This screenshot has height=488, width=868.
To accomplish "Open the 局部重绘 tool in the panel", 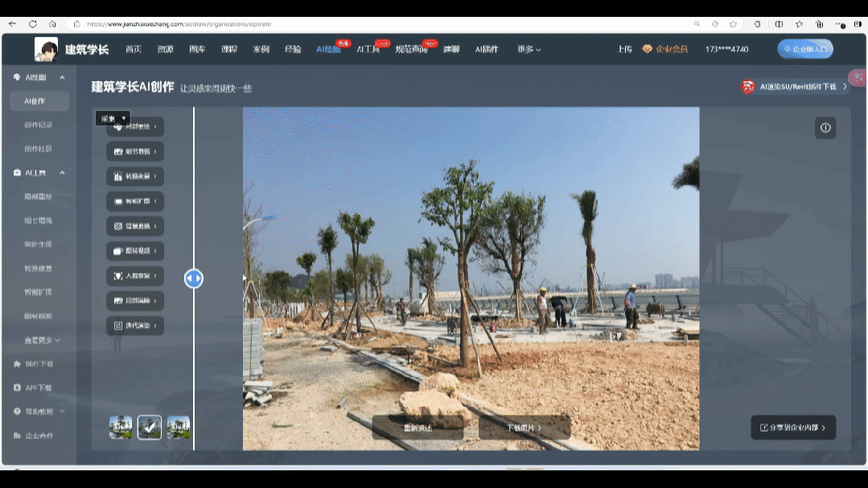I will click(135, 127).
